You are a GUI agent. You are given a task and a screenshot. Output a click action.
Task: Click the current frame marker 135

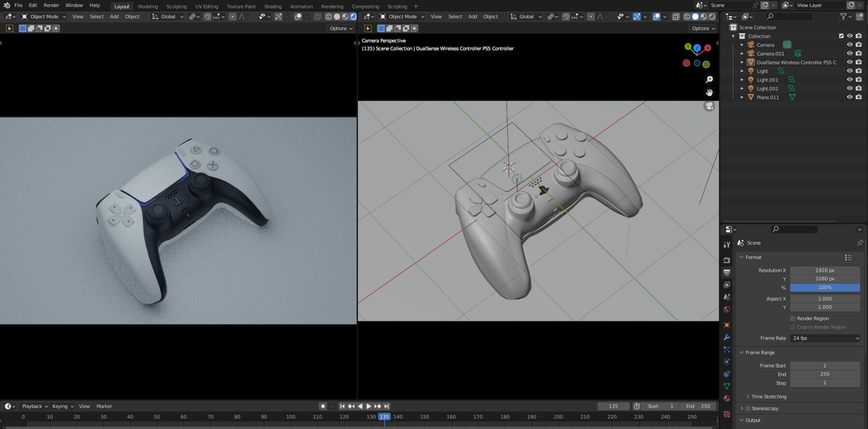384,417
